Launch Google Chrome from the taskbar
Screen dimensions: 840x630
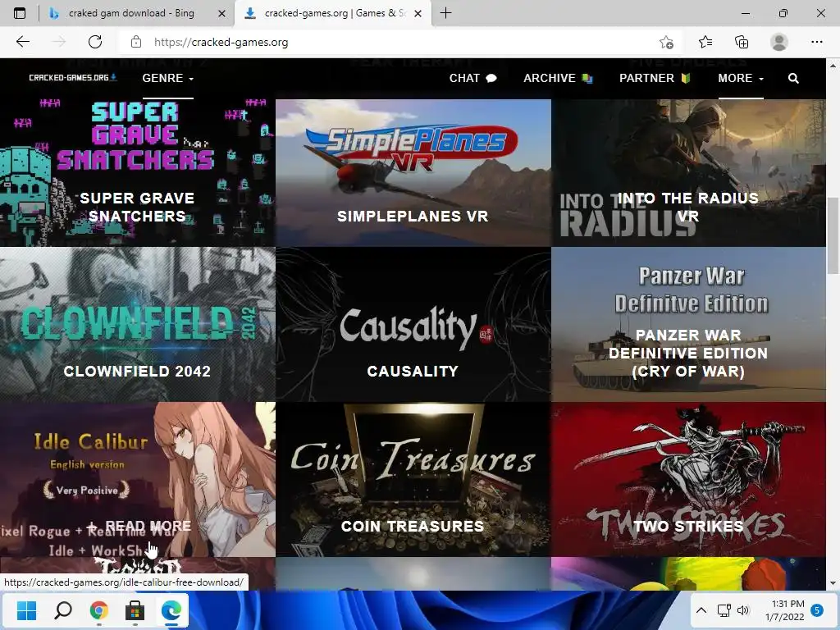98,610
